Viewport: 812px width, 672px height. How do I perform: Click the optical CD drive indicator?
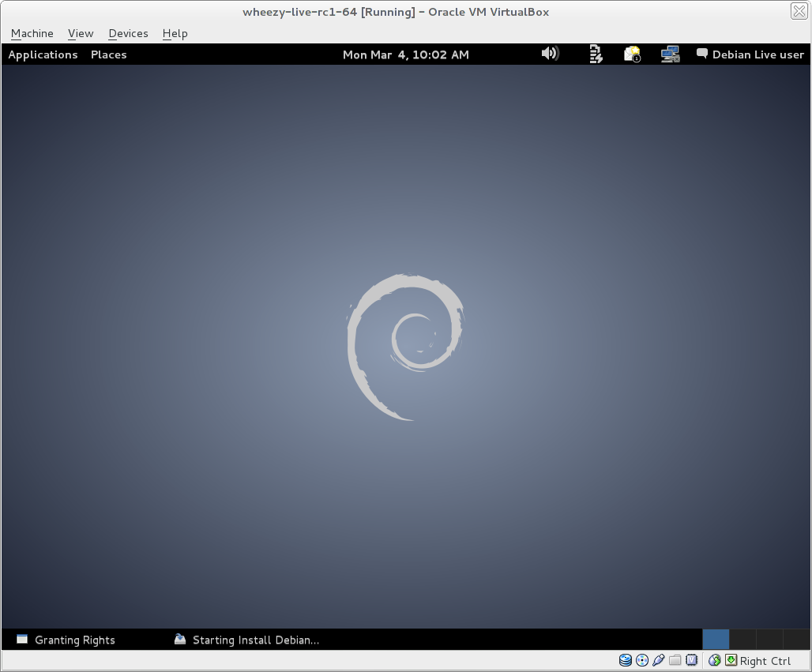pos(642,660)
